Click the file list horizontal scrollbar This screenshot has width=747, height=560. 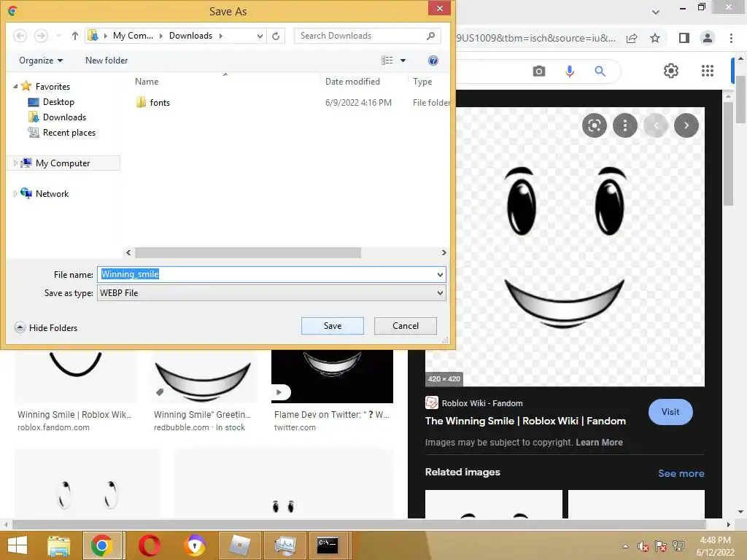point(248,252)
